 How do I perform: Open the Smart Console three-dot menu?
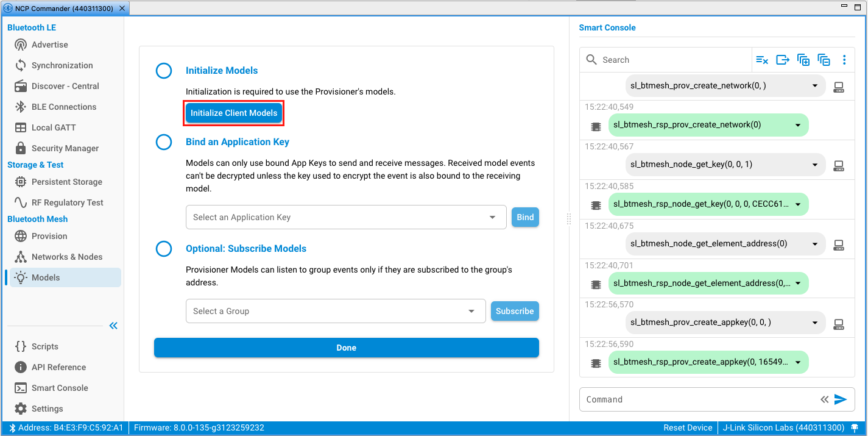click(x=844, y=60)
